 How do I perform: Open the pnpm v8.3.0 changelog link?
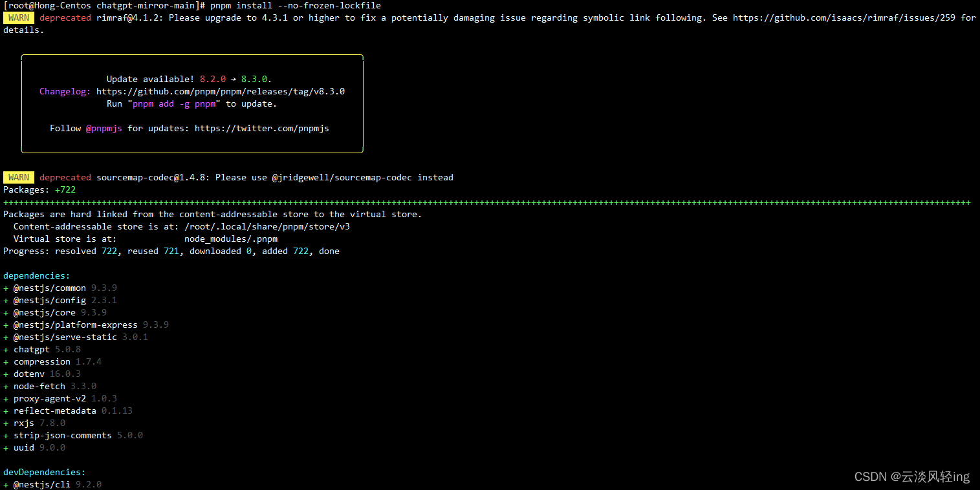point(221,91)
